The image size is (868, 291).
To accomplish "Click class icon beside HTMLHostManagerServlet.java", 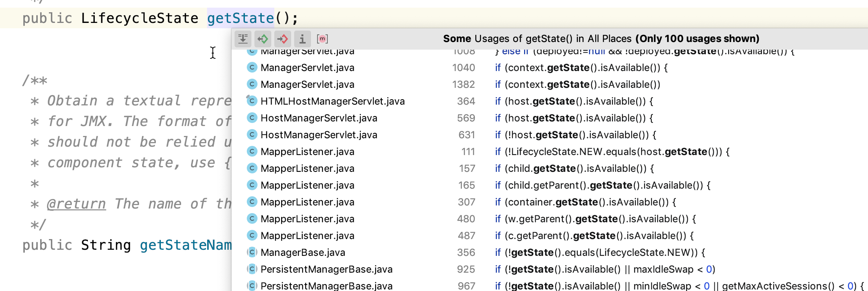I will coord(251,101).
